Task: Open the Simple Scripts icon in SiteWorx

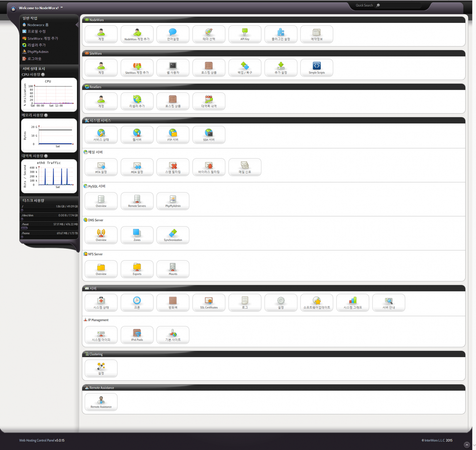Action: pyautogui.click(x=317, y=68)
